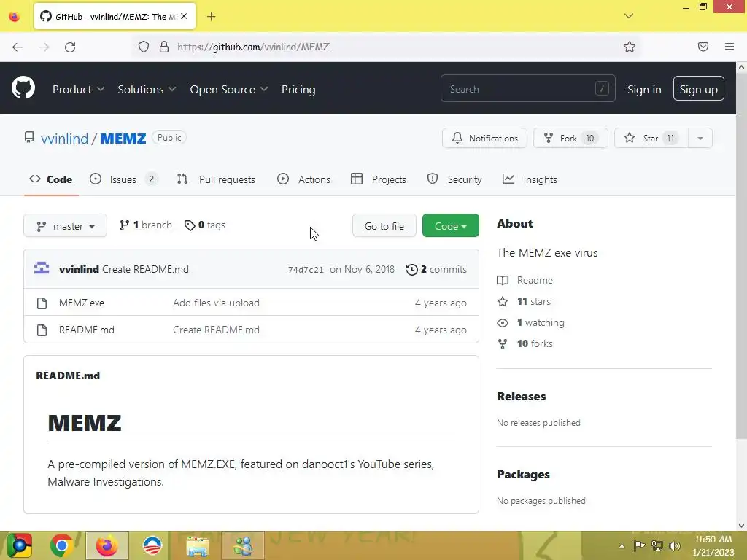Viewport: 747px width, 560px height.
Task: Expand the Open Source menu
Action: coord(228,90)
